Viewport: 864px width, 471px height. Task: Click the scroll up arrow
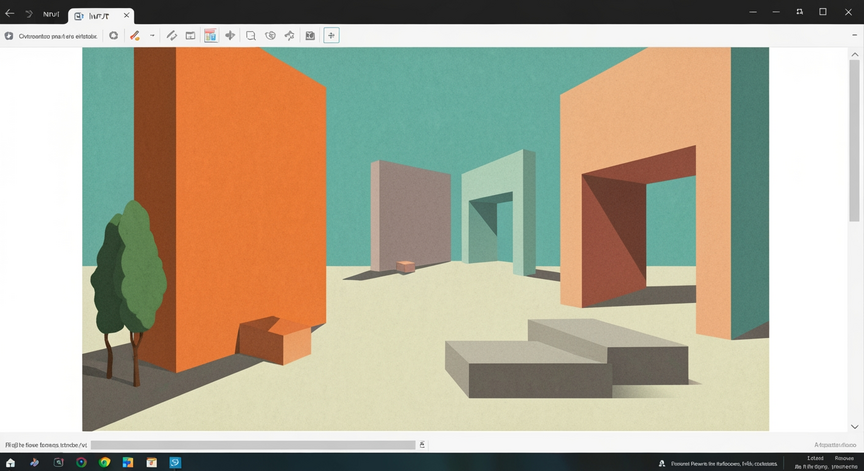[855, 55]
